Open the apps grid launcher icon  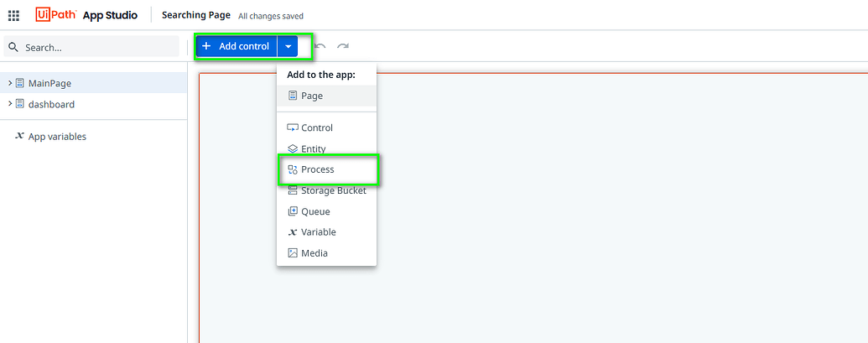pos(13,15)
